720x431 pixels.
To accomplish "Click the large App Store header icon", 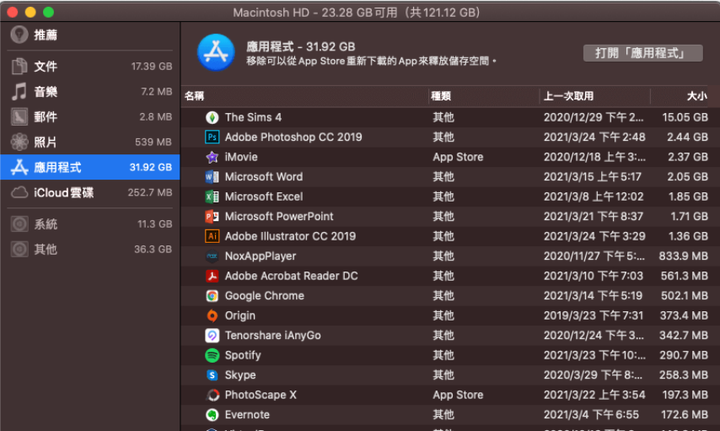I will point(216,52).
